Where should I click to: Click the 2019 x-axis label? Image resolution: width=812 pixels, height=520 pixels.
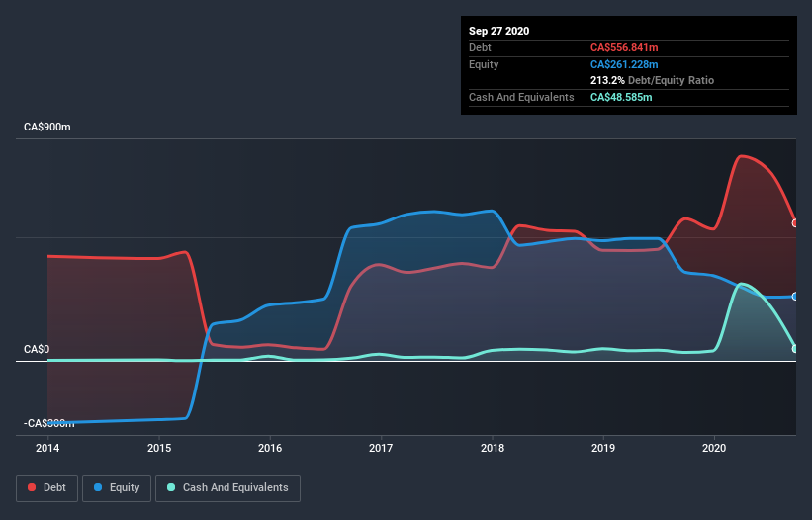tap(603, 448)
